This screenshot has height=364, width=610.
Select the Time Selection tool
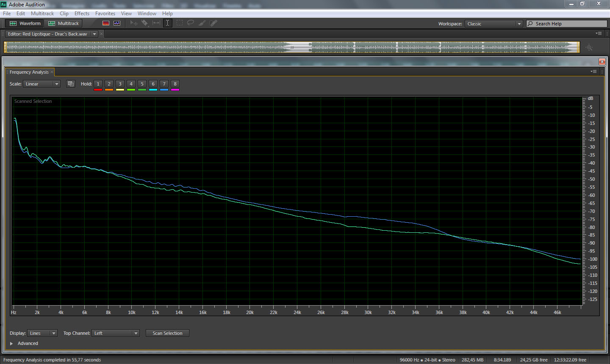[x=167, y=23]
